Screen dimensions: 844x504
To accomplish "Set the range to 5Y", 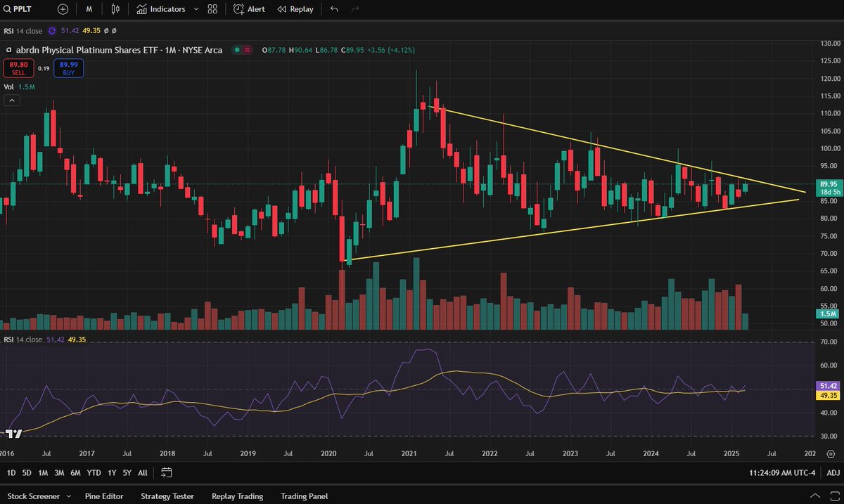I will 127,473.
